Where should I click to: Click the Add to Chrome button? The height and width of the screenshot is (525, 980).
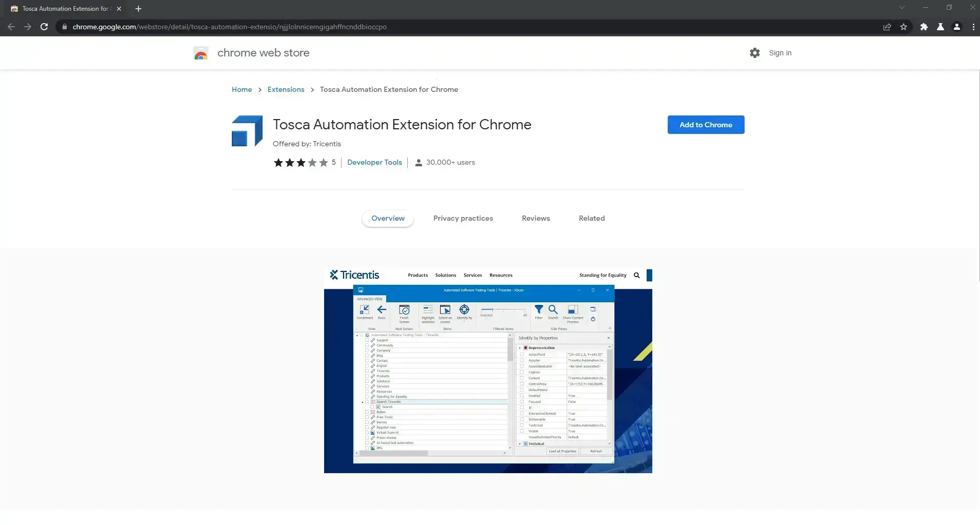click(x=706, y=125)
